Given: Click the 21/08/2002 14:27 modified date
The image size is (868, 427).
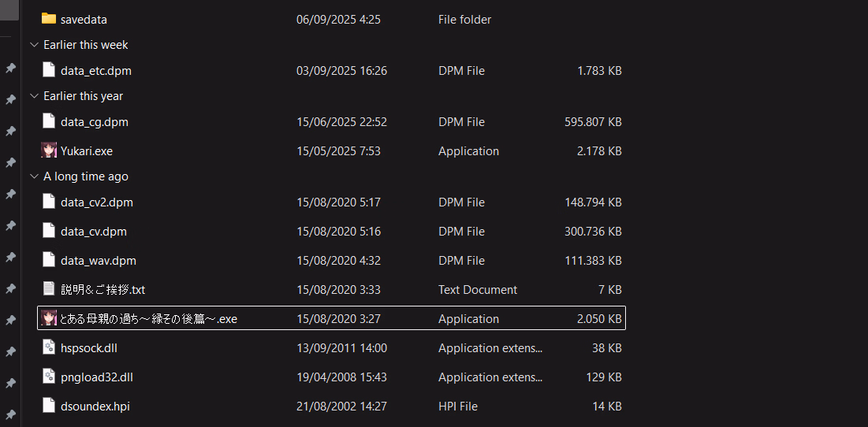Looking at the screenshot, I should click(x=341, y=407).
